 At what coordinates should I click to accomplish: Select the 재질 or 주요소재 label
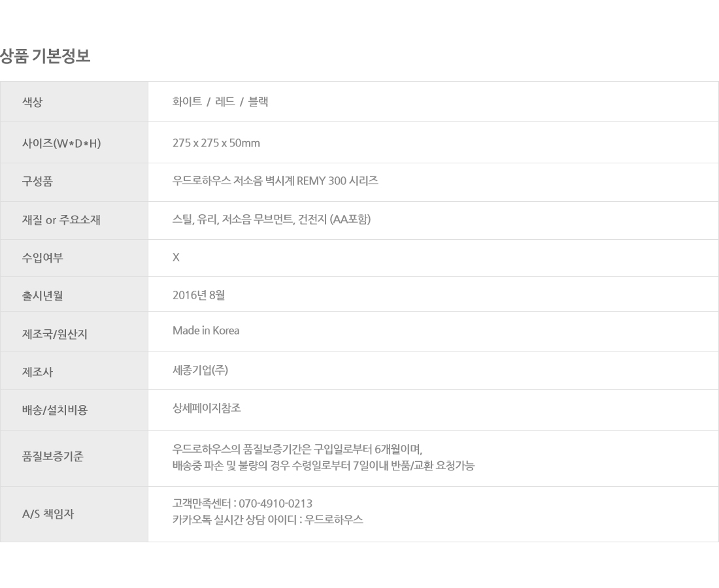(61, 220)
